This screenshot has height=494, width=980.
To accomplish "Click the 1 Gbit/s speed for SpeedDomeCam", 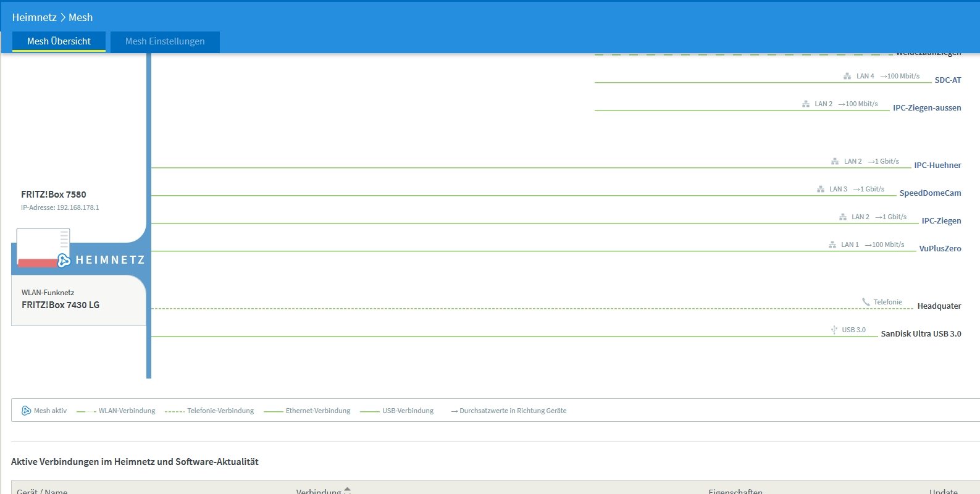I will [869, 189].
